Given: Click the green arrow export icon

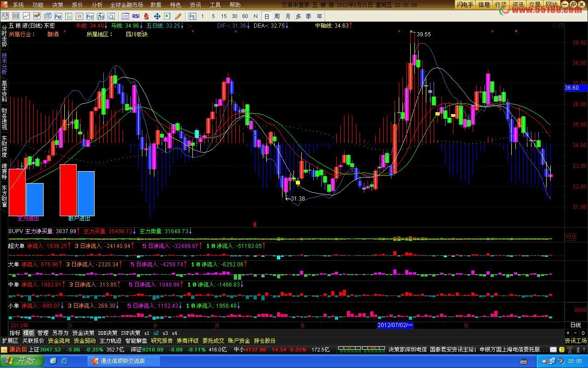Looking at the screenshot, I should 167,16.
